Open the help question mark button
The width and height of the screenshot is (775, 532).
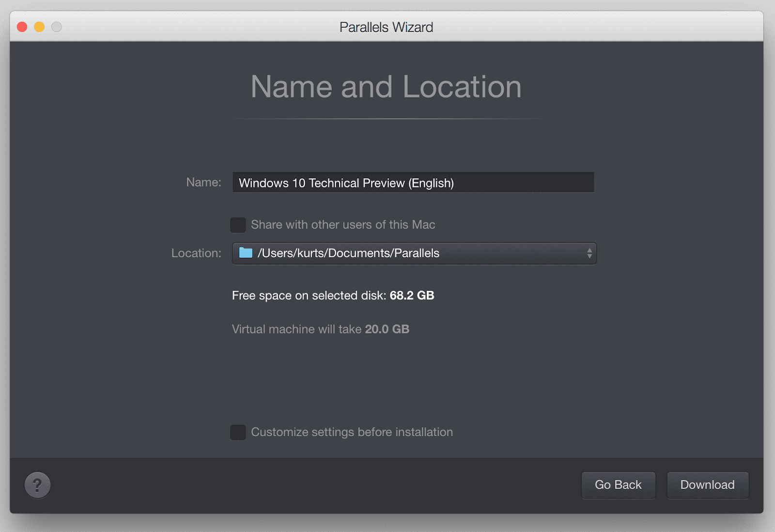point(37,485)
